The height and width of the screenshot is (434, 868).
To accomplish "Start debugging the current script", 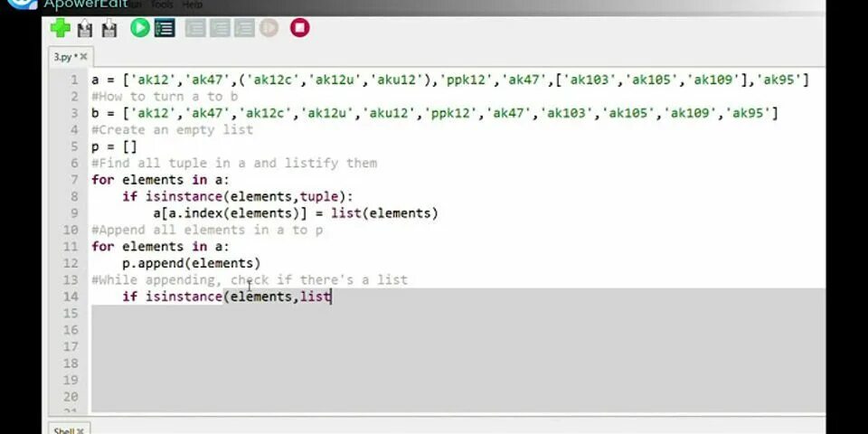I will 165,28.
